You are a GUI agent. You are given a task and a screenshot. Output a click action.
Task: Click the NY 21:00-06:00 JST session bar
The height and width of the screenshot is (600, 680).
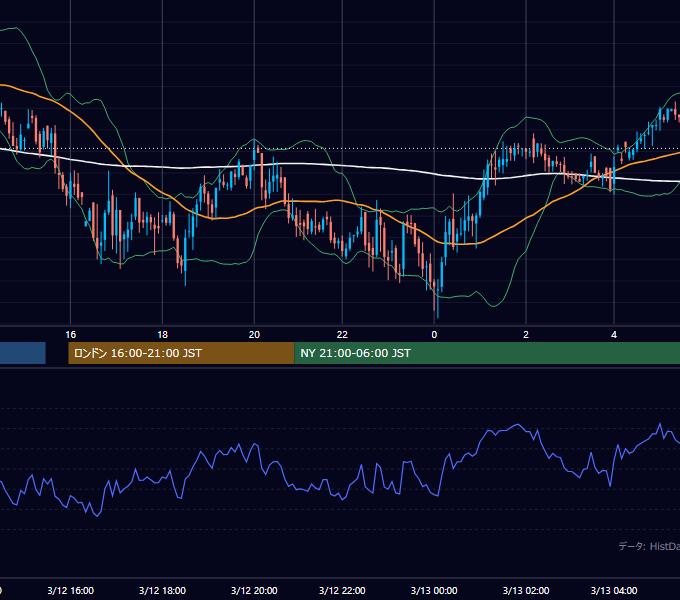tap(487, 353)
